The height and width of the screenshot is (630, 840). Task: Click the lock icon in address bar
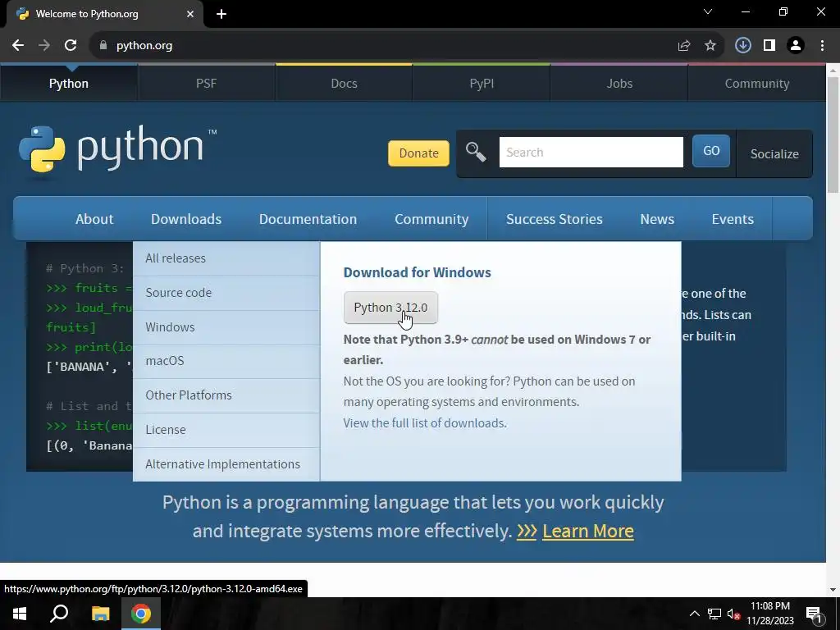pos(103,46)
